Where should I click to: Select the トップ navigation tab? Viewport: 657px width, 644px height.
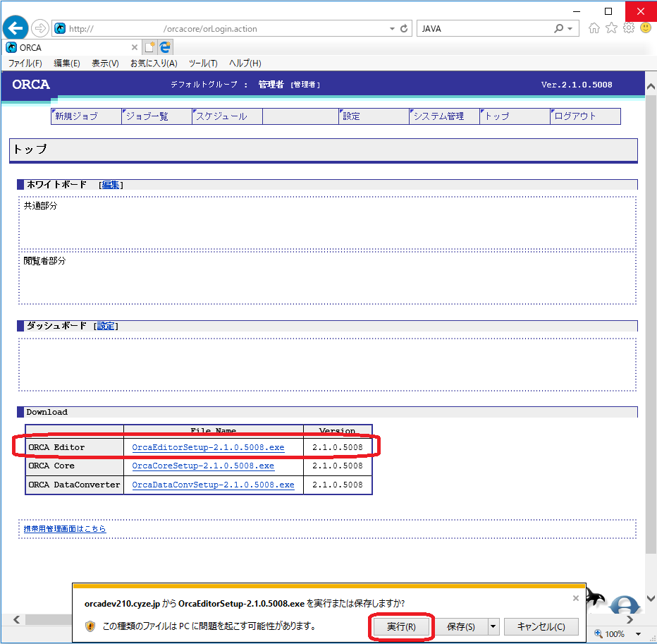click(x=515, y=116)
